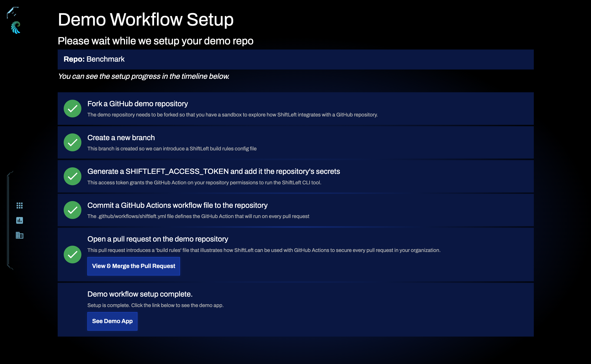Viewport: 591px width, 364px height.
Task: Click the 'Create a new branch' title
Action: [x=121, y=138]
